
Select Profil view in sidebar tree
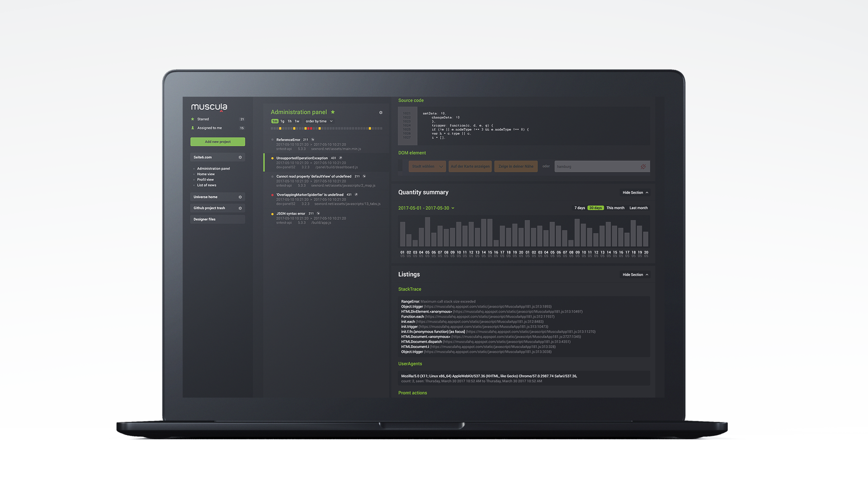pos(205,179)
